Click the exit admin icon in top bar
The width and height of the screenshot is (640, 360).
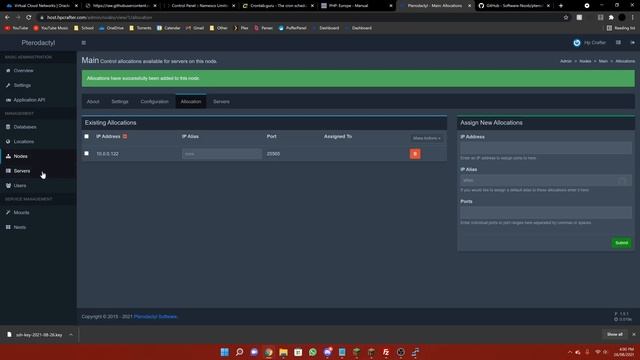(632, 42)
